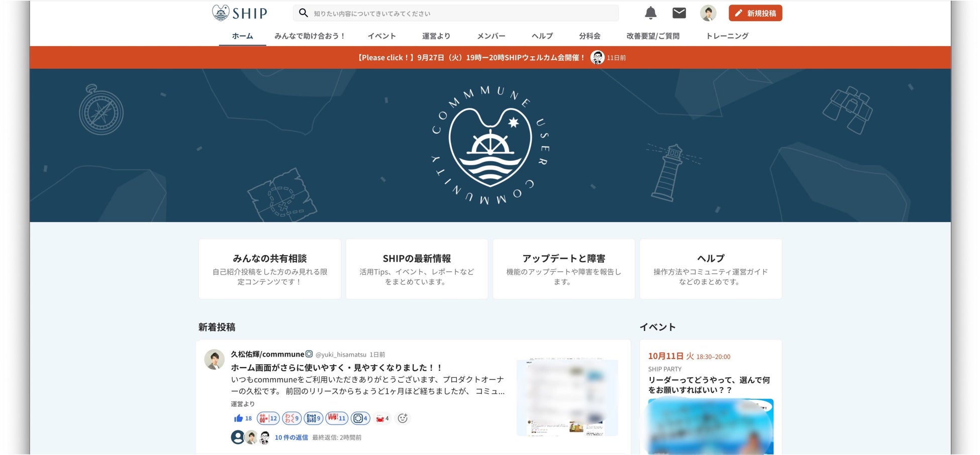
Task: Open the post's blurred screenshot thumbnail
Action: point(567,397)
